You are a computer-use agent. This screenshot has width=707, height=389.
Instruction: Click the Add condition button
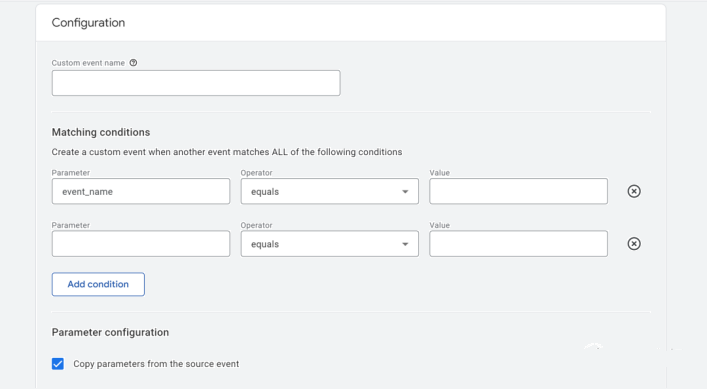pyautogui.click(x=98, y=284)
